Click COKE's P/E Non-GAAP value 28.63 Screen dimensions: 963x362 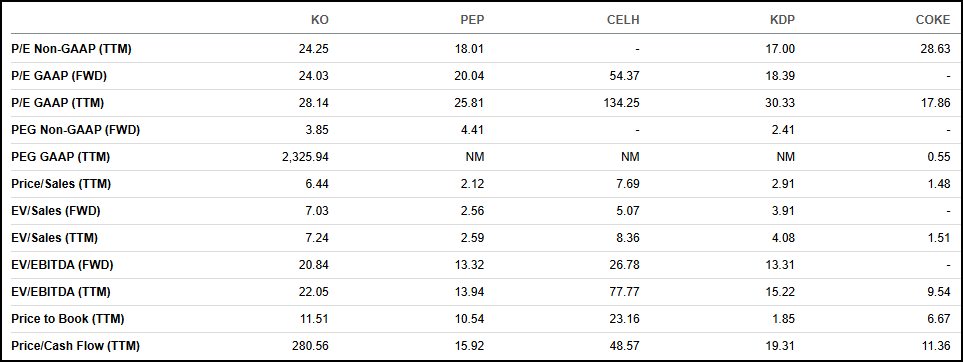937,49
